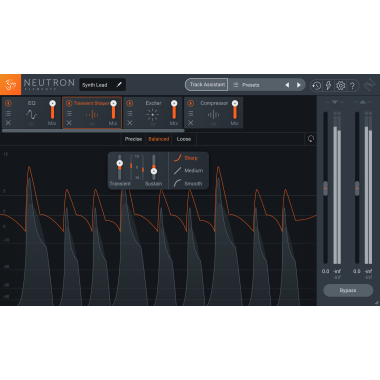Toggle the Transient Shaper power button
Image resolution: width=380 pixels, height=380 pixels.
tap(69, 103)
